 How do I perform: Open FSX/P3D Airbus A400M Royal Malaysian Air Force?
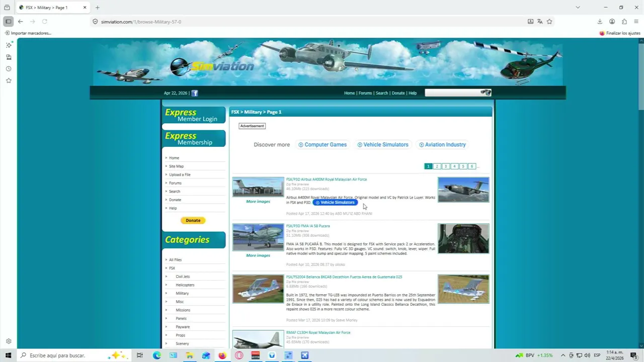point(327,179)
